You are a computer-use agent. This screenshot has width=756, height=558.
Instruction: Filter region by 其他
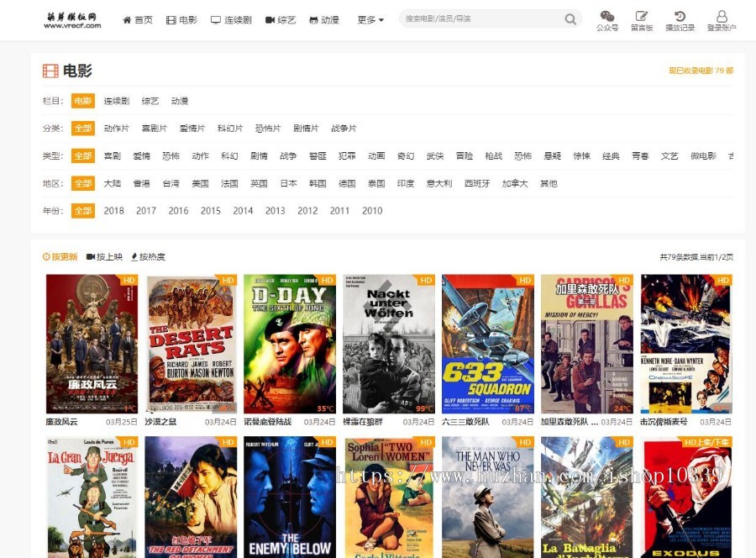click(549, 183)
